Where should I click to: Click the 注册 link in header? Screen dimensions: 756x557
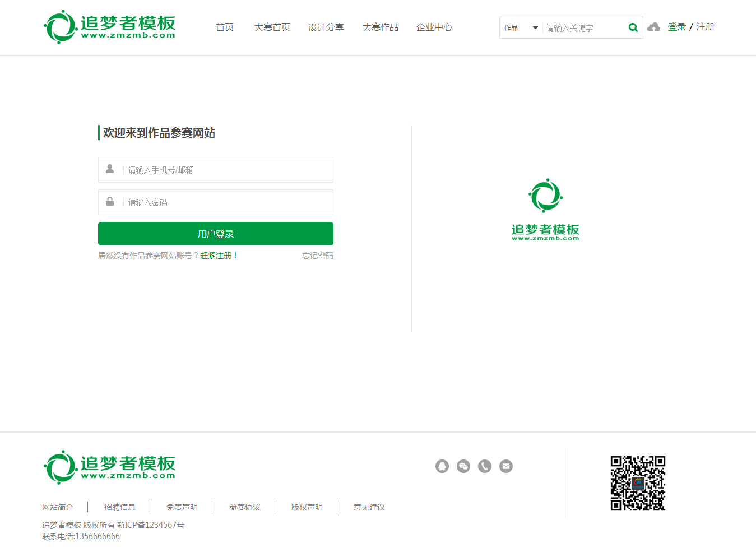coord(705,27)
